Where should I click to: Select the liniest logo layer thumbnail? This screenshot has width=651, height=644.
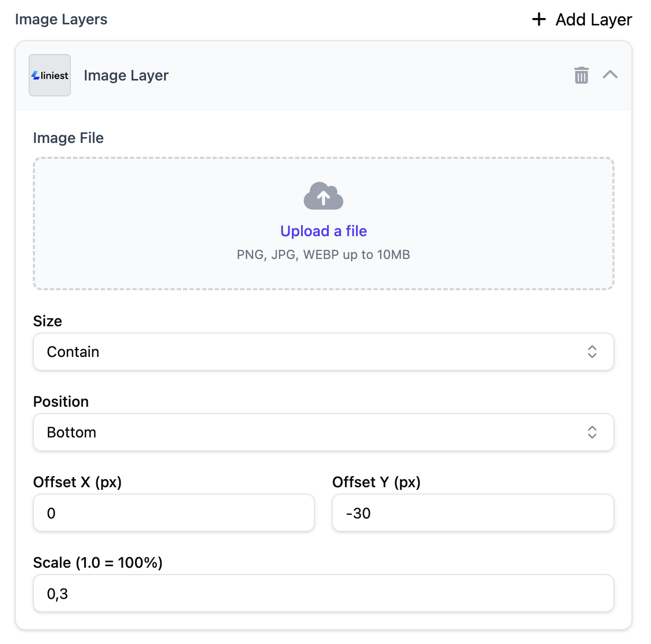50,75
